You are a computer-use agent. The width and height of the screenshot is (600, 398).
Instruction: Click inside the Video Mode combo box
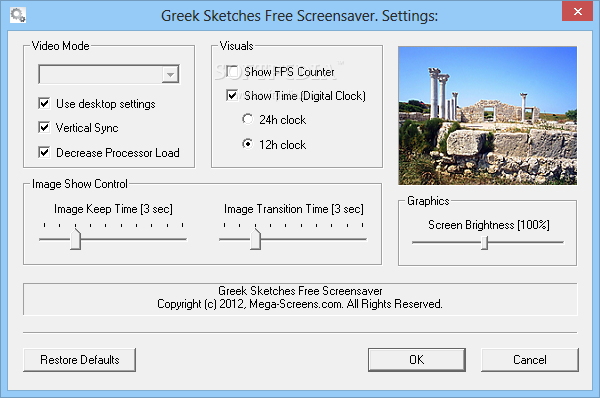(109, 74)
